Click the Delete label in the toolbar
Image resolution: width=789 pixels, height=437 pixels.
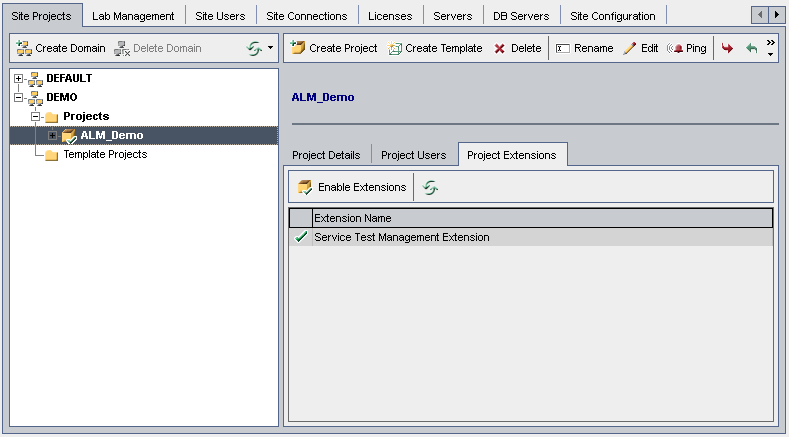coord(526,48)
